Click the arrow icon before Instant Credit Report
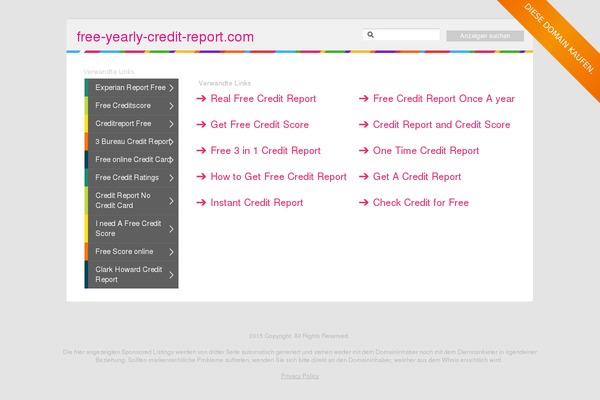 point(201,203)
